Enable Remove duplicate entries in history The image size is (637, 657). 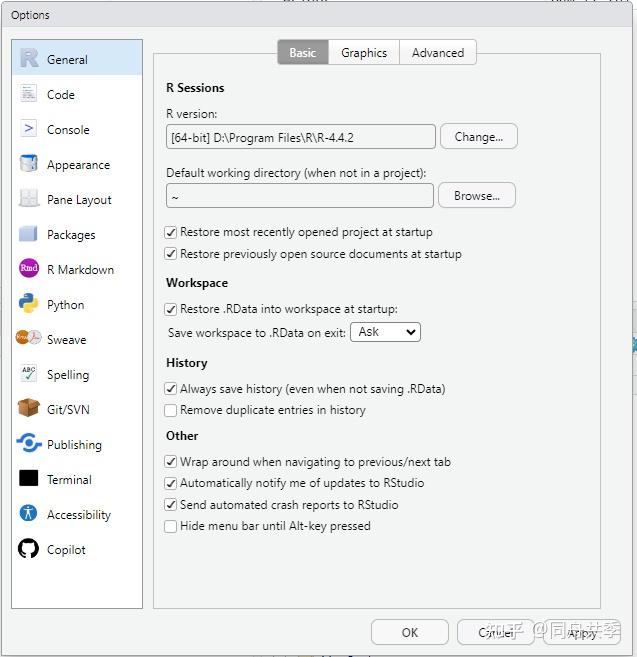point(171,410)
